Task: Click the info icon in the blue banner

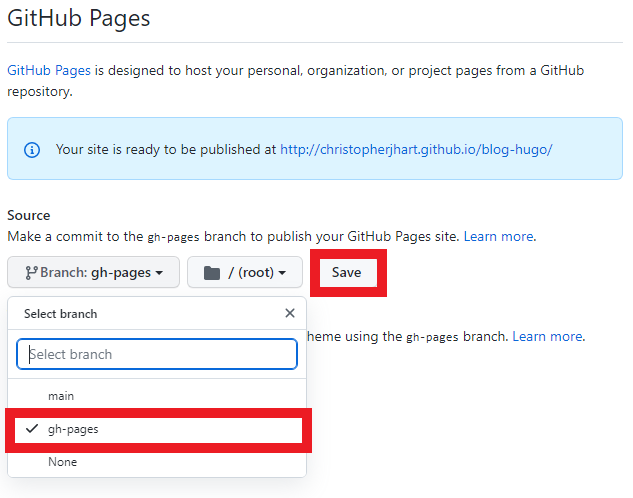Action: coord(32,149)
